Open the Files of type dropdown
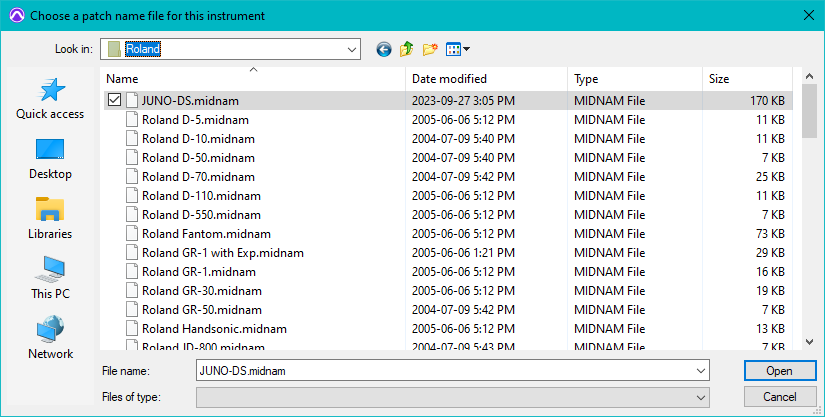The image size is (825, 417). point(700,397)
